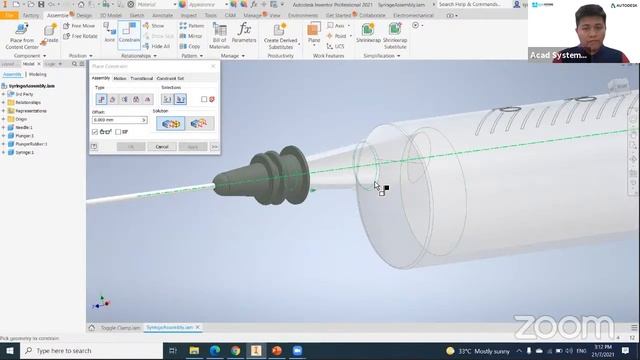Switch to Toggle Clamp.iam document tab
This screenshot has width=640, height=360.
(x=120, y=328)
